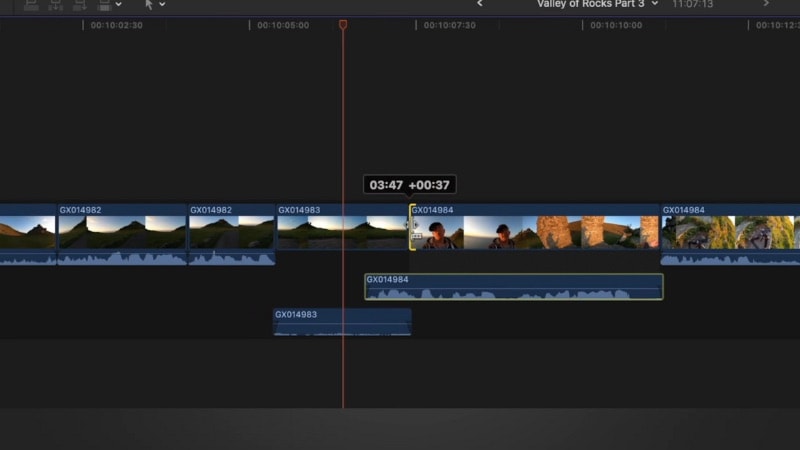Select the detached GX014983 audio clip
Viewport: 800px width, 450px height.
tap(342, 322)
